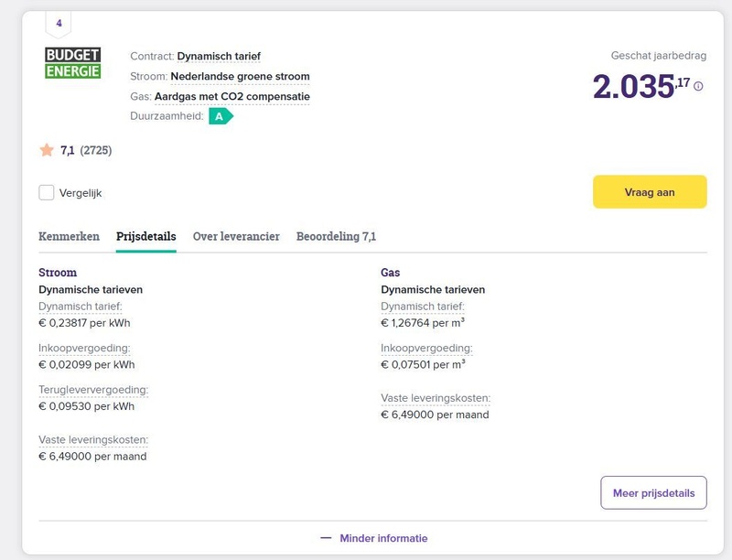This screenshot has width=732, height=560.
Task: Click Gas Inkoopvergoeding label
Action: (426, 348)
